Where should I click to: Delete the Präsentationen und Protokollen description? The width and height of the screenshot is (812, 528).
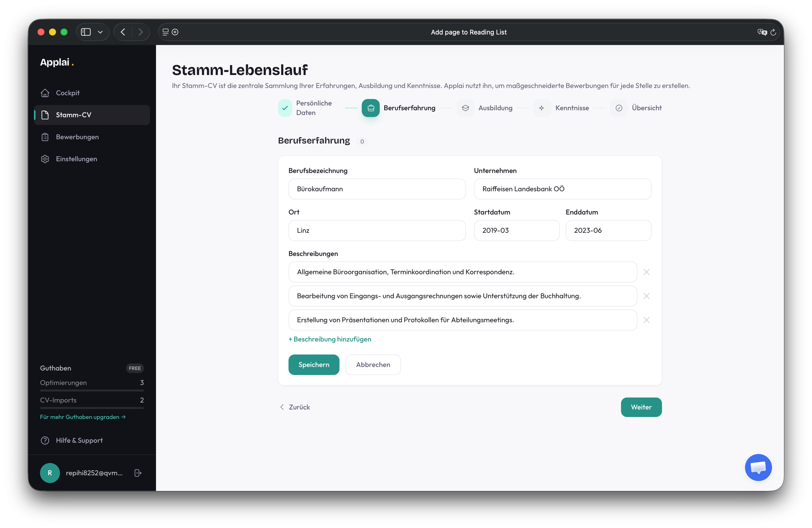646,320
